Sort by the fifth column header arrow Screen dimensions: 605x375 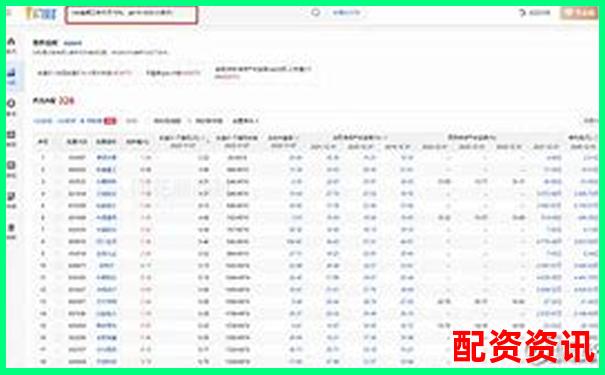(x=208, y=140)
